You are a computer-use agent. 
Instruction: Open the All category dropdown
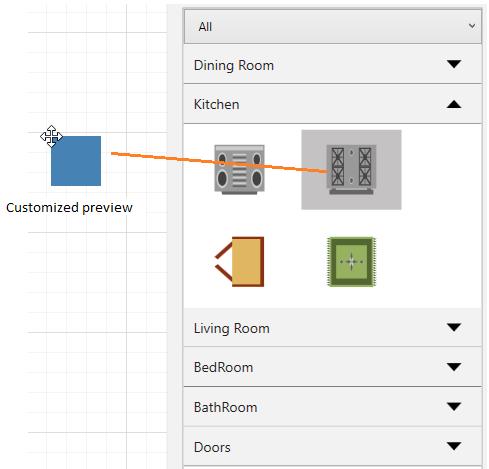pos(333,26)
